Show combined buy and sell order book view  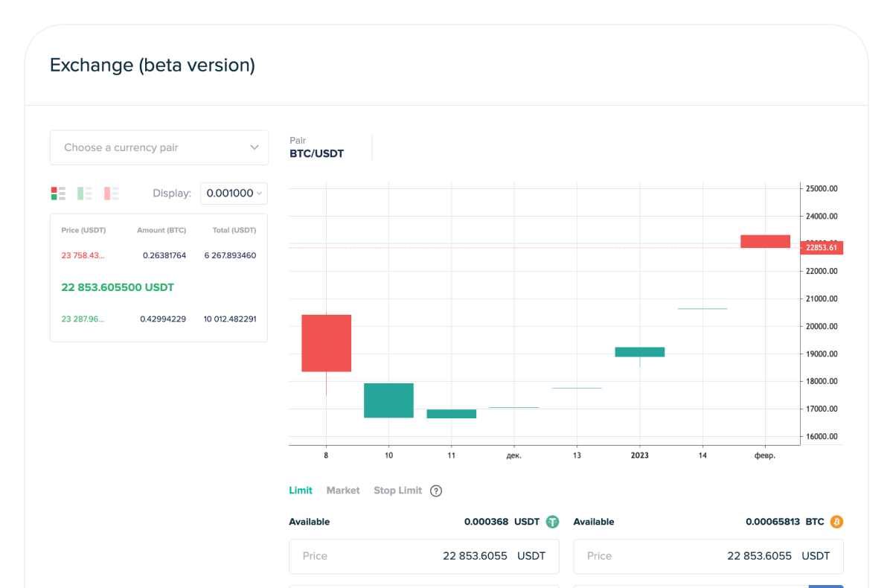[58, 194]
